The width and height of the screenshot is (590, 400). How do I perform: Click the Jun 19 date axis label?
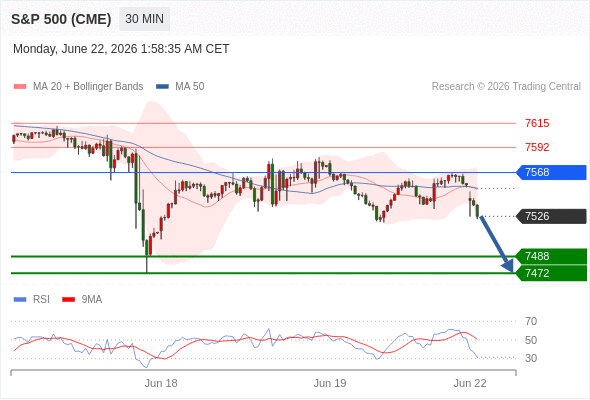(x=330, y=383)
